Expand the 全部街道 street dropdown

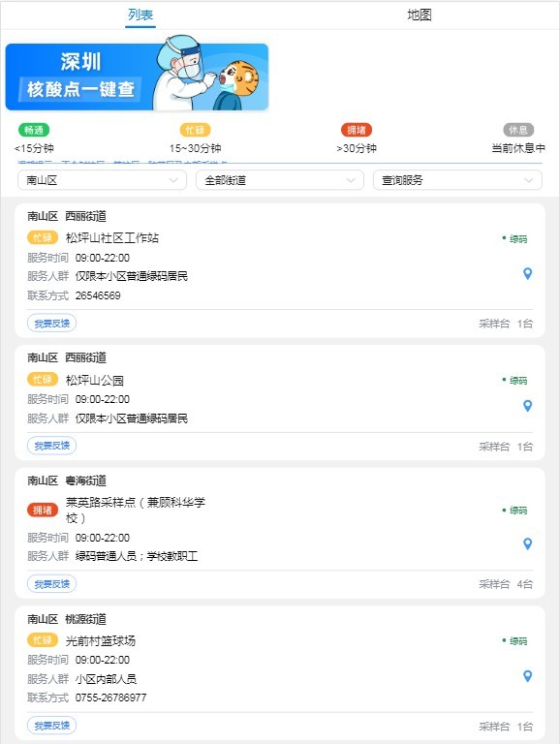(x=280, y=180)
